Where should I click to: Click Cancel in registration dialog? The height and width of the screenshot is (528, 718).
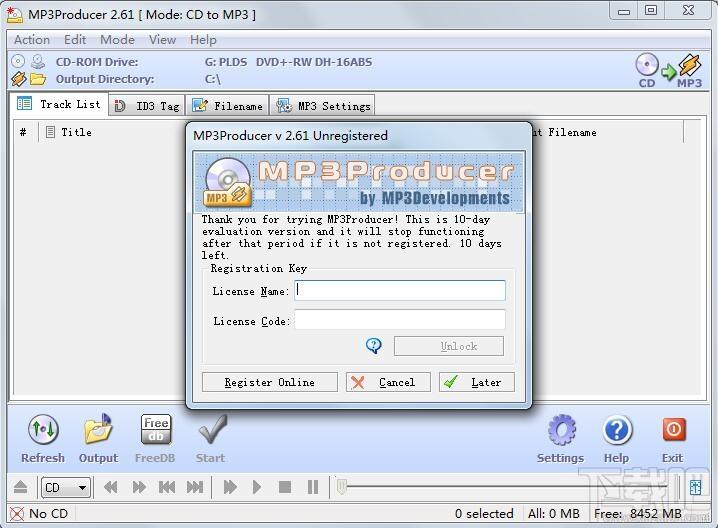coord(388,382)
